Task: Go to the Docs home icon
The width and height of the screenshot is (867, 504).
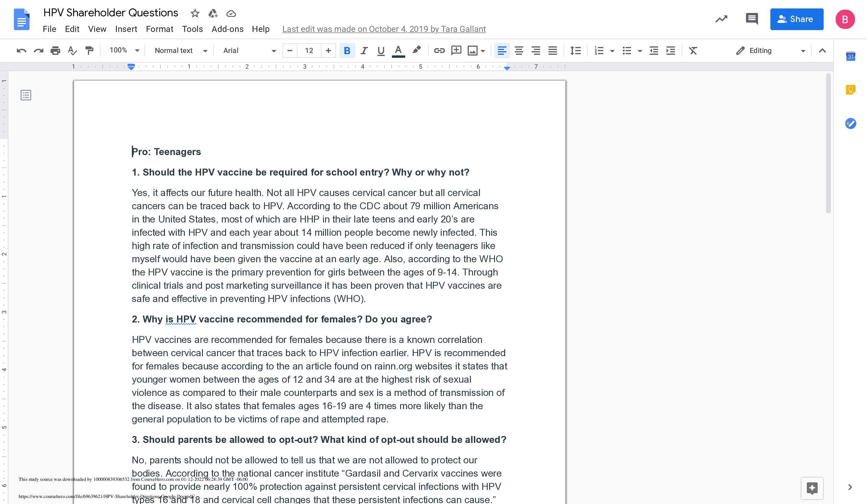Action: point(21,19)
